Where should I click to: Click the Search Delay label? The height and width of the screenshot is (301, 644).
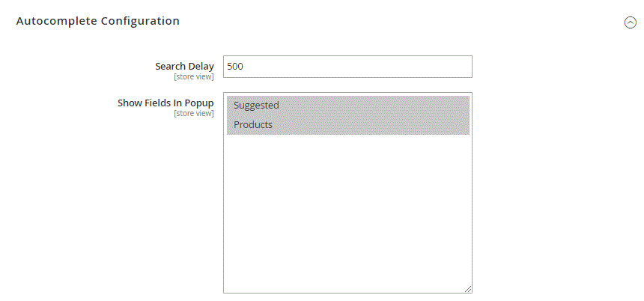tap(184, 67)
